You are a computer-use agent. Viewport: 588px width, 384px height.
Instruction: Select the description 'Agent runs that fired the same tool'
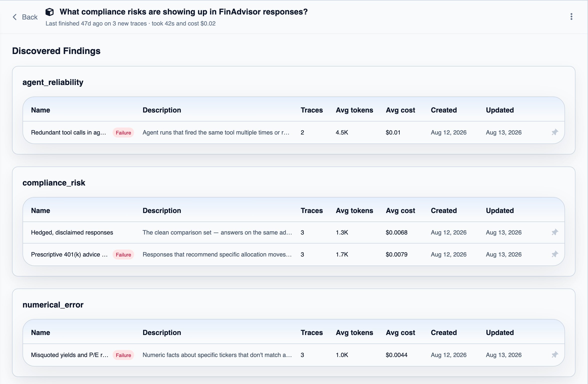pos(216,132)
